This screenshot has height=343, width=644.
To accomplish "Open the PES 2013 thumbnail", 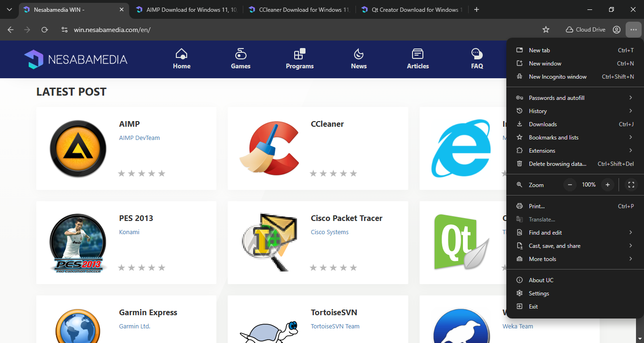I will tap(78, 243).
